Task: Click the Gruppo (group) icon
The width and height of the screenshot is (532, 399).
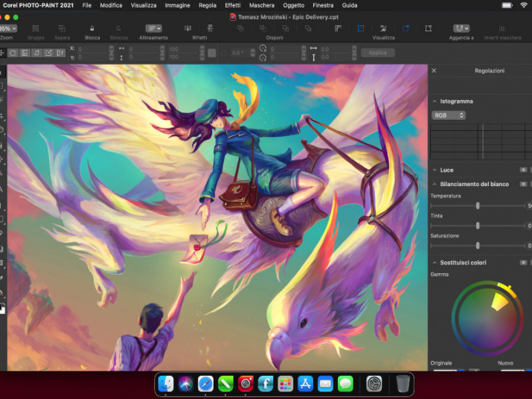Action: (x=36, y=28)
